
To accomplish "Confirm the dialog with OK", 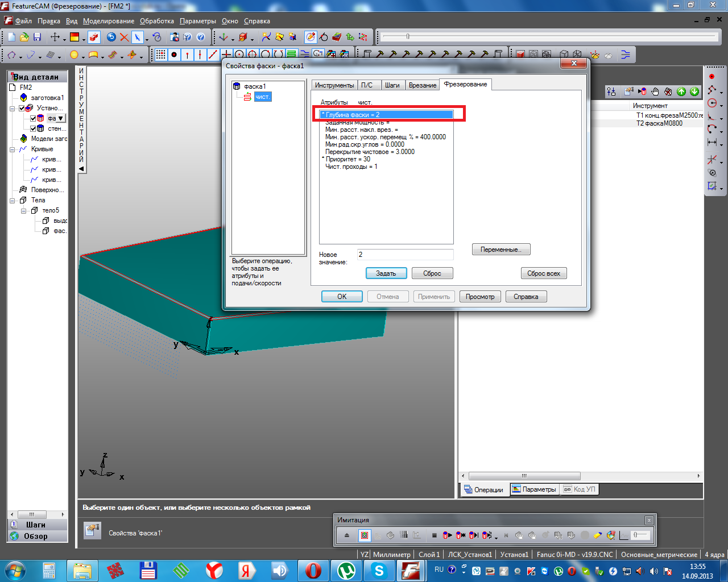I will pos(342,297).
